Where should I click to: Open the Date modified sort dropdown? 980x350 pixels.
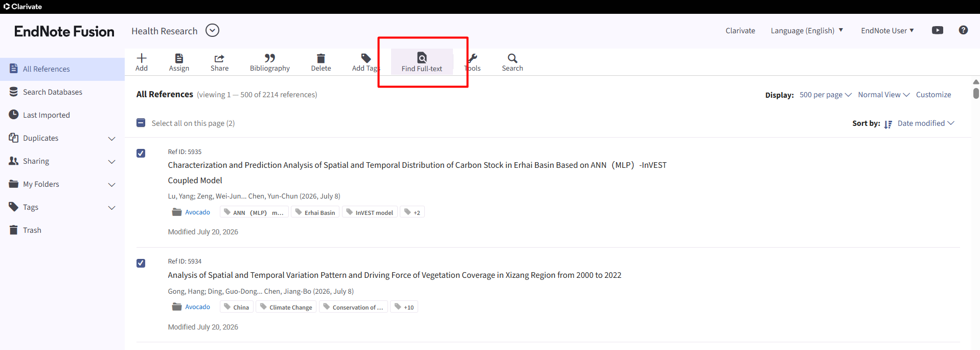(926, 123)
